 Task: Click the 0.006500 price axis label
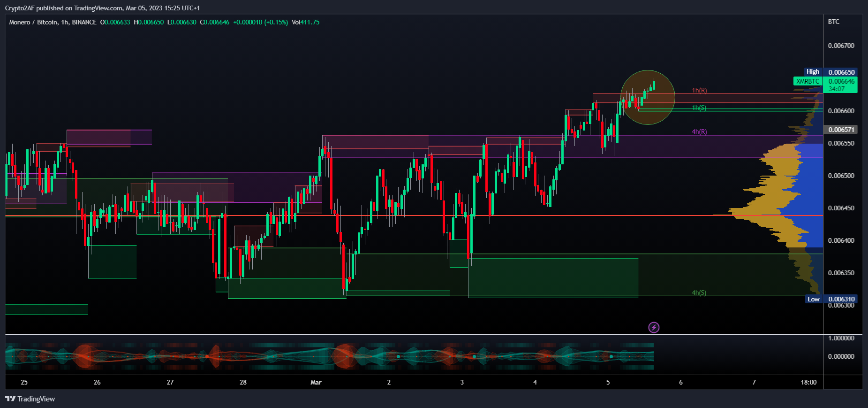(x=841, y=176)
